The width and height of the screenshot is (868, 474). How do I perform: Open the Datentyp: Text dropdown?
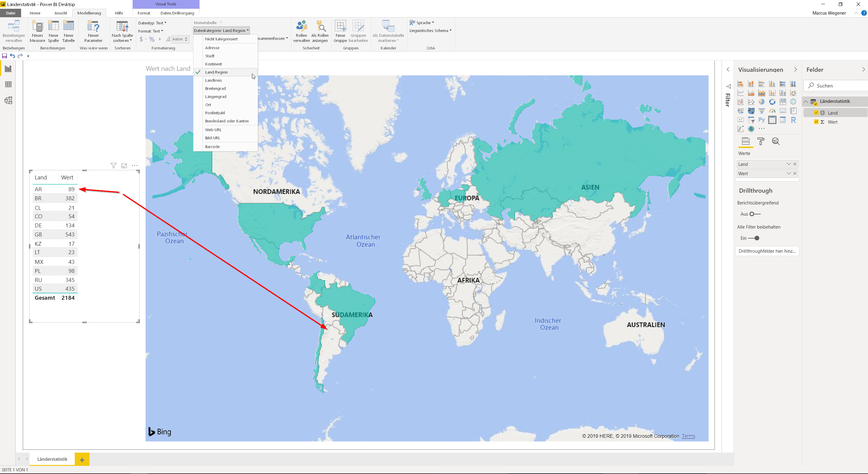152,23
